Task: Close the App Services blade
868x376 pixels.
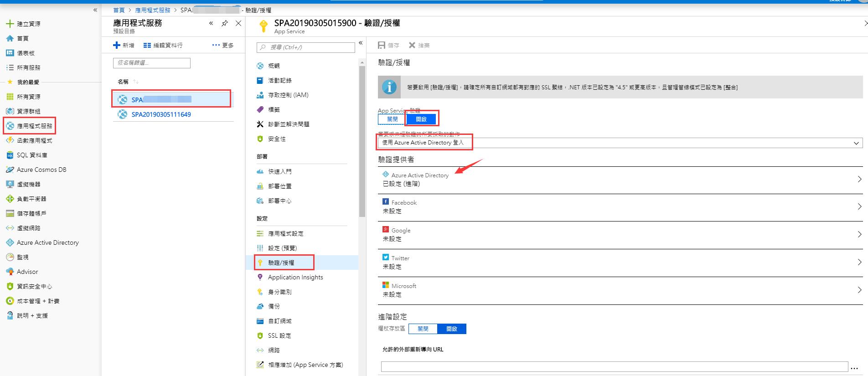Action: tap(238, 23)
